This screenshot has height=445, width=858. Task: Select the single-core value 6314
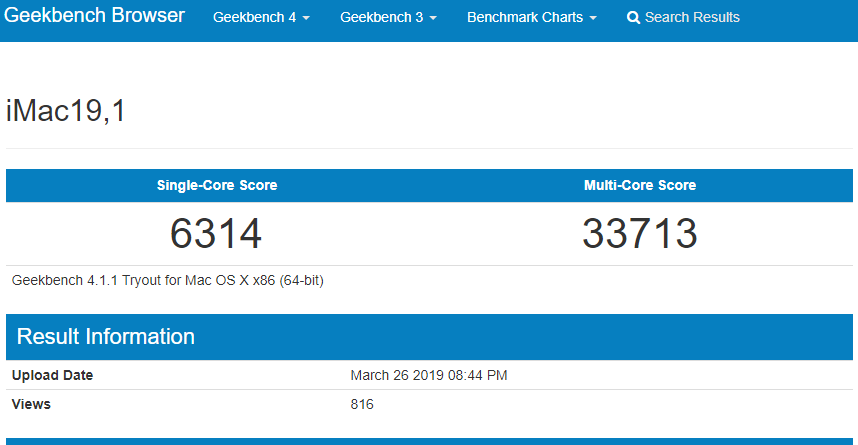tap(216, 234)
